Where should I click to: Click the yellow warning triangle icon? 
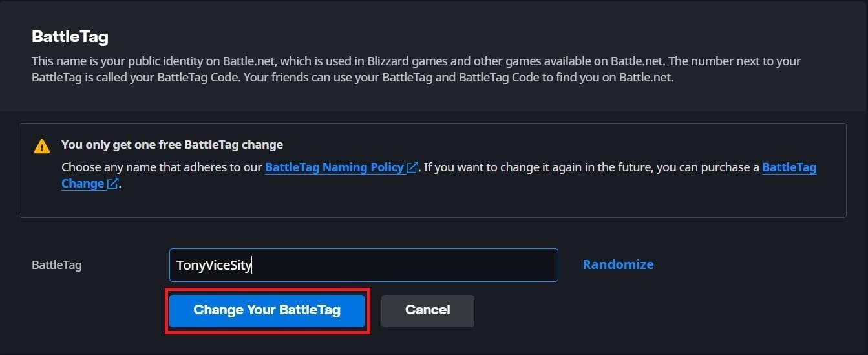tap(42, 146)
